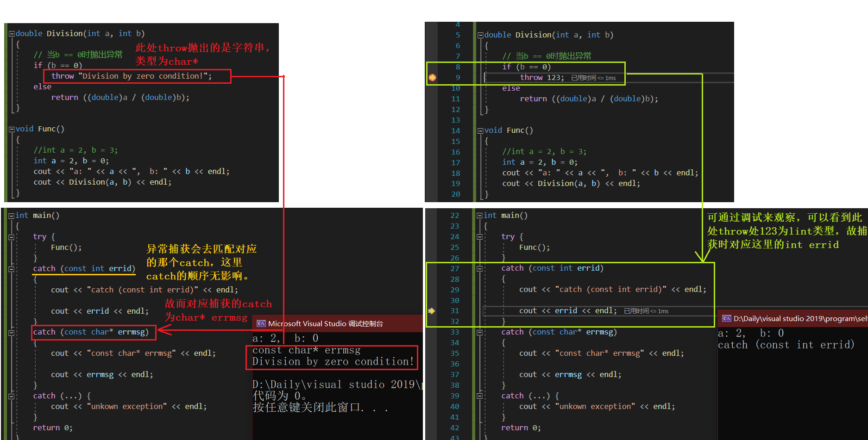Click the elapsed time PerfTip on line 31

646,311
